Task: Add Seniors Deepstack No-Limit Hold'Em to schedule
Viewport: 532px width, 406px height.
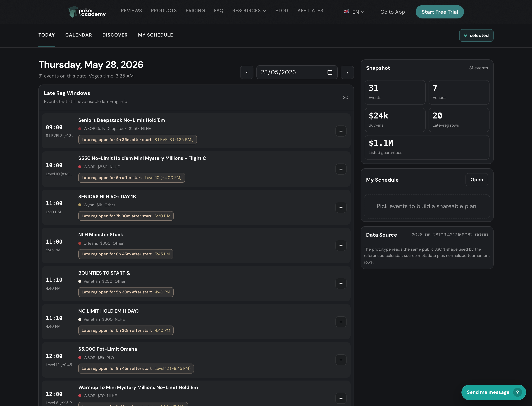Action: click(x=341, y=131)
